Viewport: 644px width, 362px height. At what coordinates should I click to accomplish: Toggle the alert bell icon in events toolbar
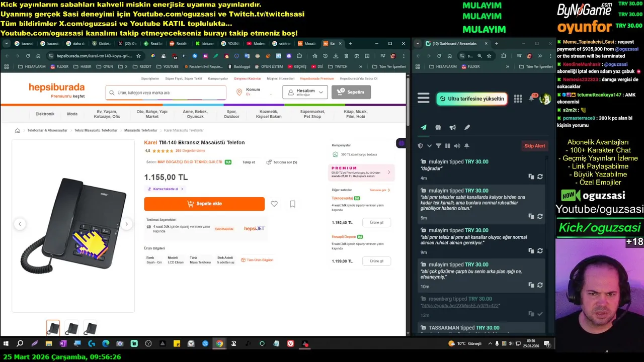point(466,146)
